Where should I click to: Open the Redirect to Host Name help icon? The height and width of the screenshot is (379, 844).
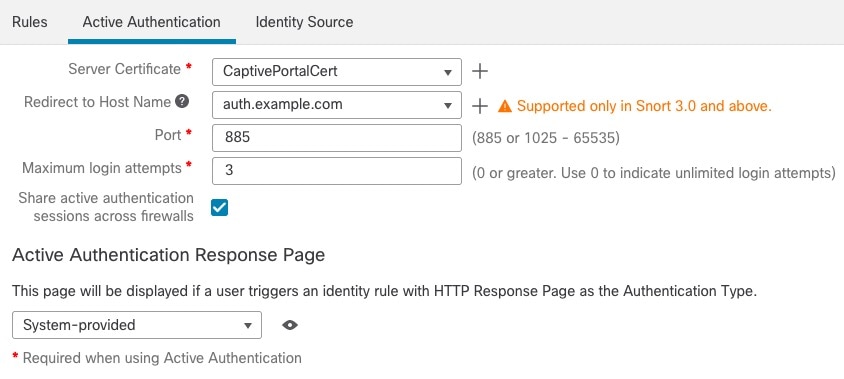tap(182, 102)
